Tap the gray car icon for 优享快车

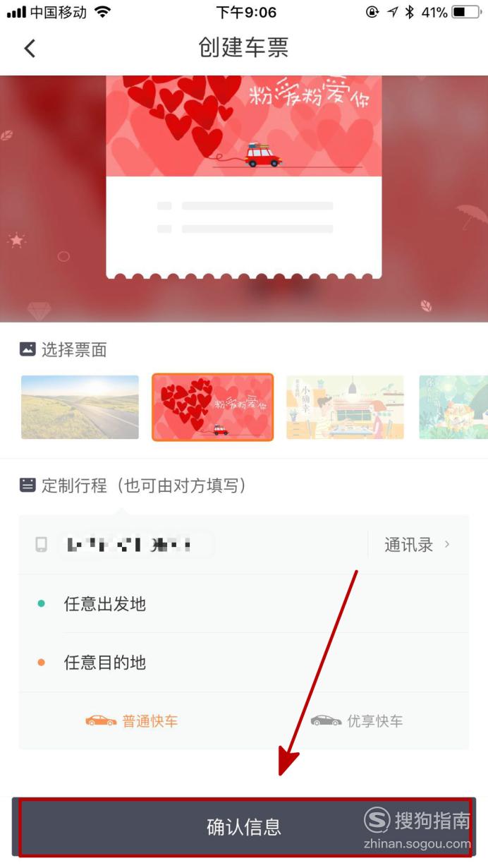(x=326, y=721)
